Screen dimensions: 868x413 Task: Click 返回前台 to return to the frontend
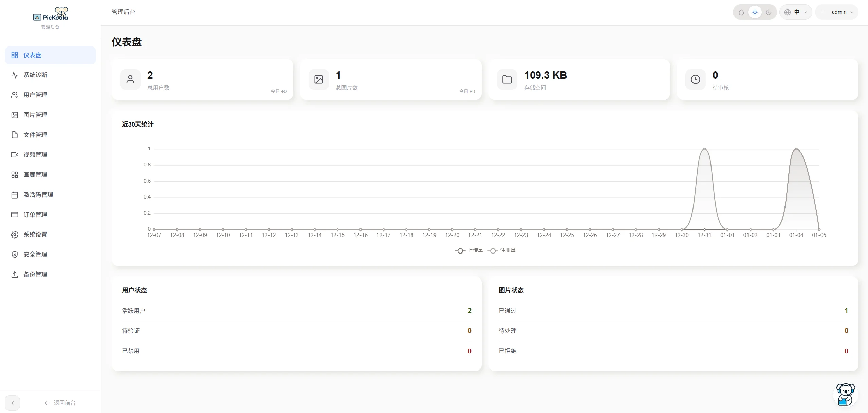point(64,403)
